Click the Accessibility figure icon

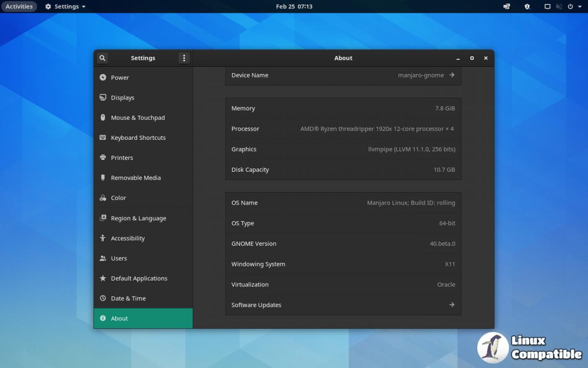103,238
